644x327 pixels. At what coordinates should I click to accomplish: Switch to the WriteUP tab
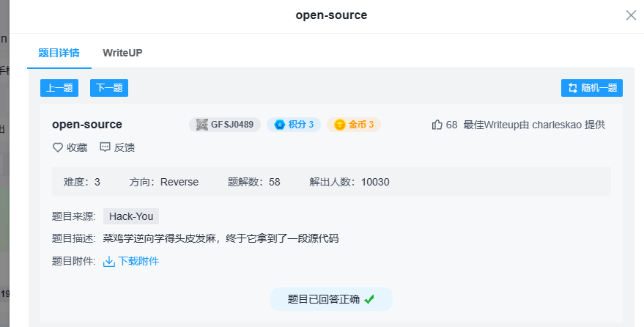tap(122, 53)
